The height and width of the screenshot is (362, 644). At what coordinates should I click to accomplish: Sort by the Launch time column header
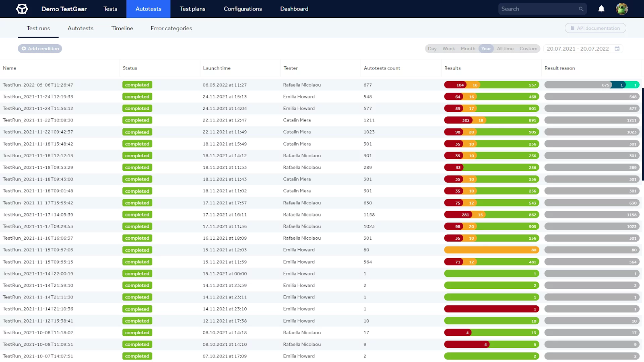pyautogui.click(x=217, y=68)
